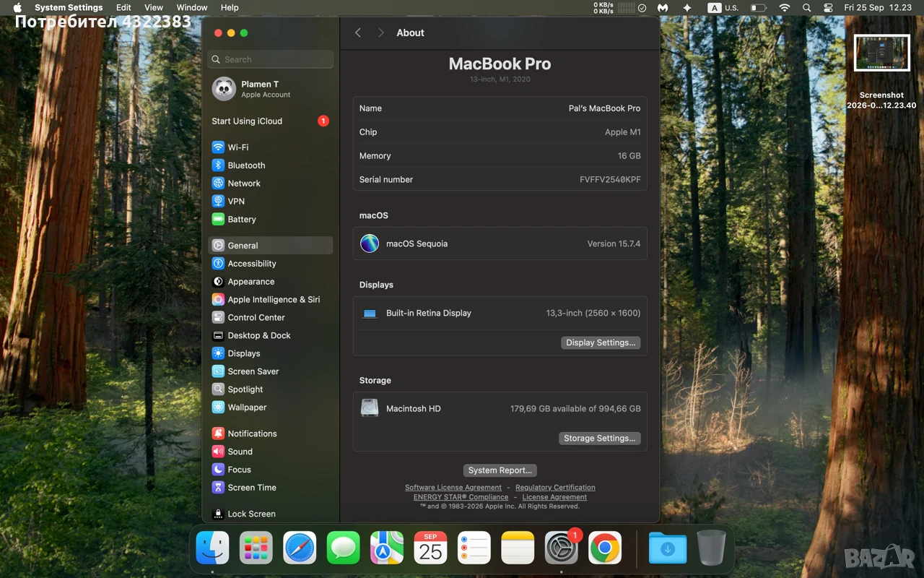The image size is (924, 578).
Task: Click the sidebar Search field
Action: [x=271, y=59]
